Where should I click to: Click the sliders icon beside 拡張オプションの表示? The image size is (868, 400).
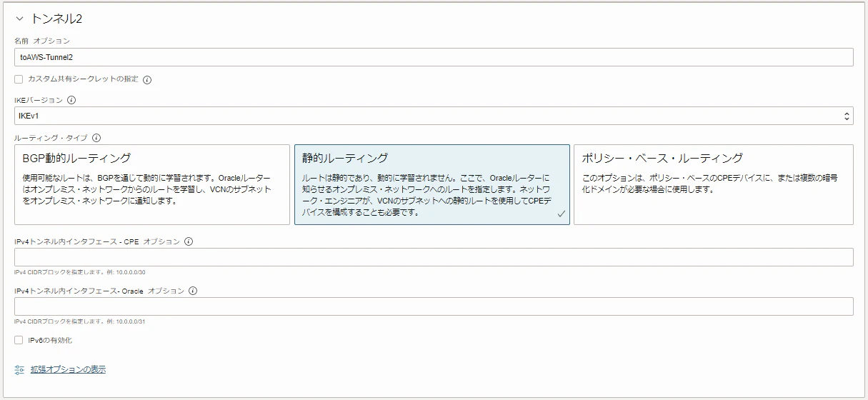coord(19,369)
